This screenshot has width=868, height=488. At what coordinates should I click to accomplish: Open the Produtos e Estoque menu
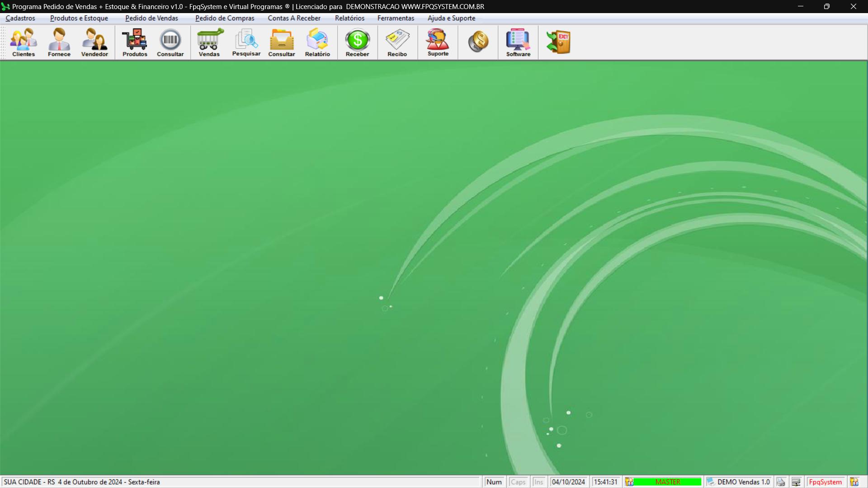[x=79, y=18]
